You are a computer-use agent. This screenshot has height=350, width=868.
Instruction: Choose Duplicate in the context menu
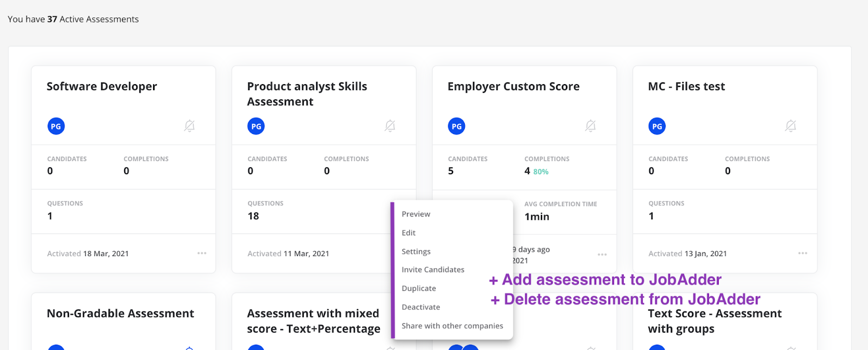(419, 288)
